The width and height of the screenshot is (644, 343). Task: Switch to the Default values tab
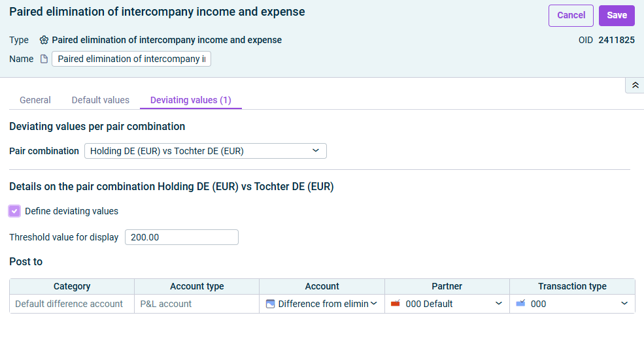tap(101, 100)
